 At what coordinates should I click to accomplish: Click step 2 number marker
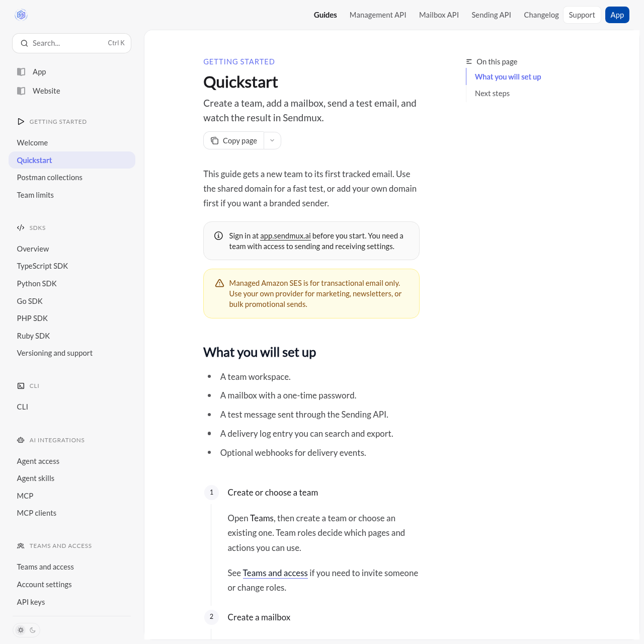pos(211,617)
